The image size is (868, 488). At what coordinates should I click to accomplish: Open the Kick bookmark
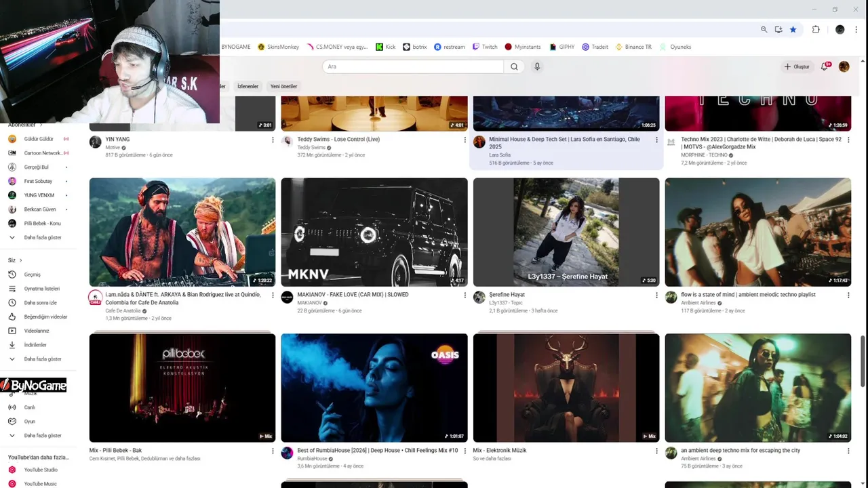point(386,47)
